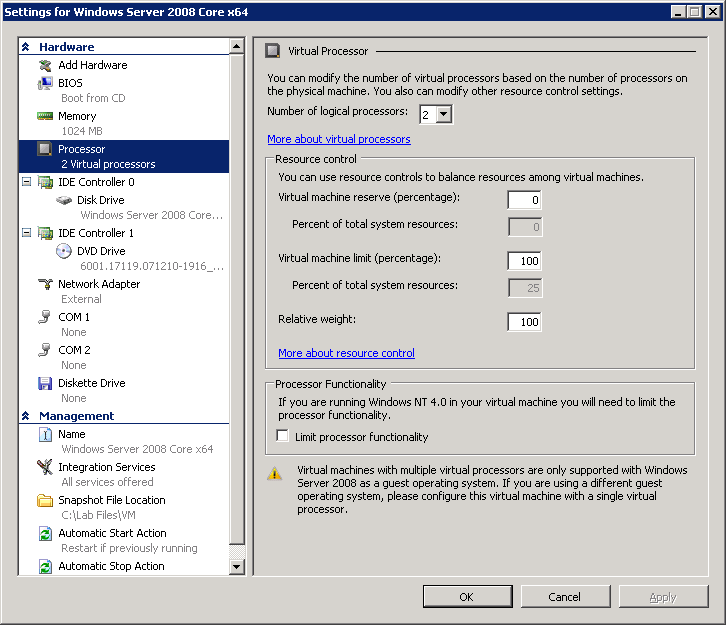This screenshot has width=726, height=625.
Task: Select Automatic Stop Action entry label
Action: [x=111, y=566]
